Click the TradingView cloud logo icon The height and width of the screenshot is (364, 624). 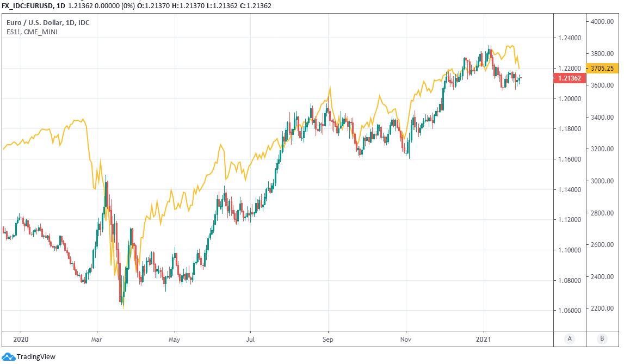pyautogui.click(x=8, y=357)
